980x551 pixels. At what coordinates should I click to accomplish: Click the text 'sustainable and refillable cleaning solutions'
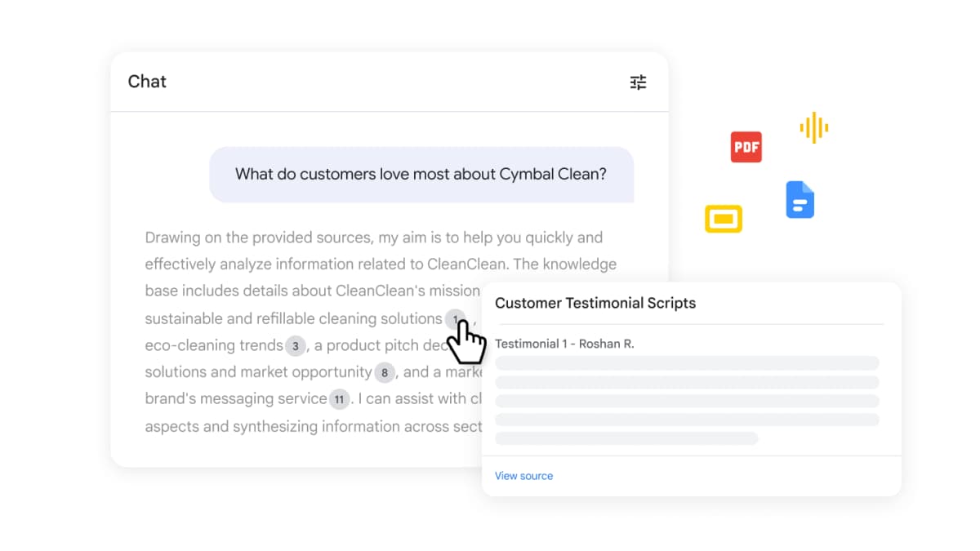click(x=294, y=318)
